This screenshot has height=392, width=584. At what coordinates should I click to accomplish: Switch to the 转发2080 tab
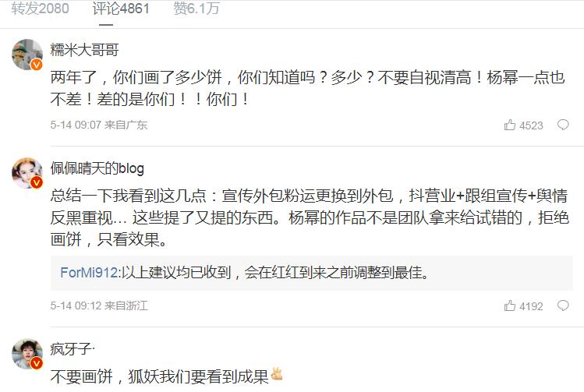coord(41,9)
